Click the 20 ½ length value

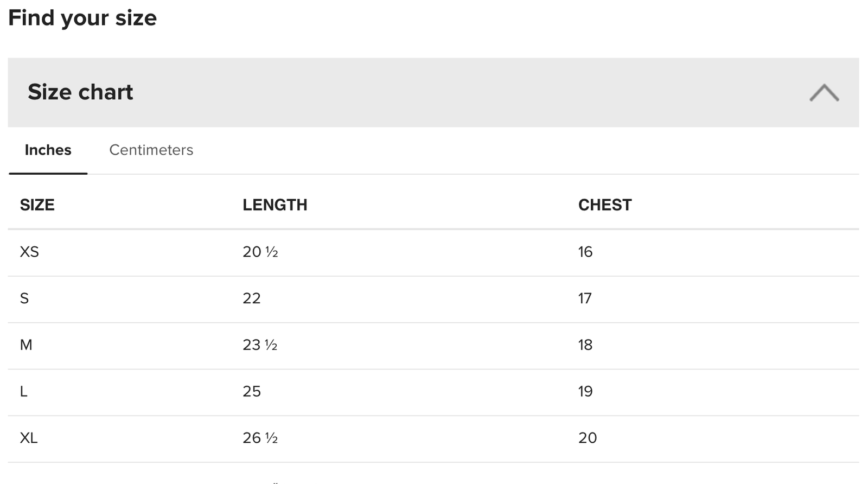(260, 252)
